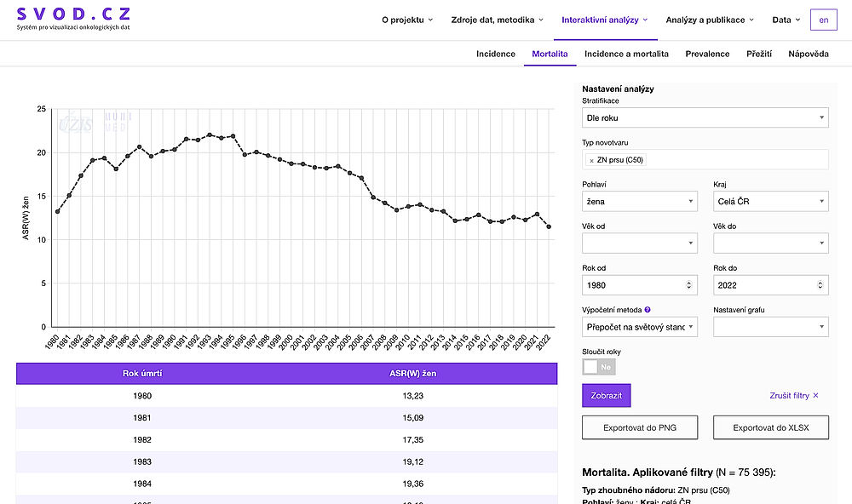852x504 pixels.
Task: Switch to the Incidence tab
Action: click(x=496, y=53)
